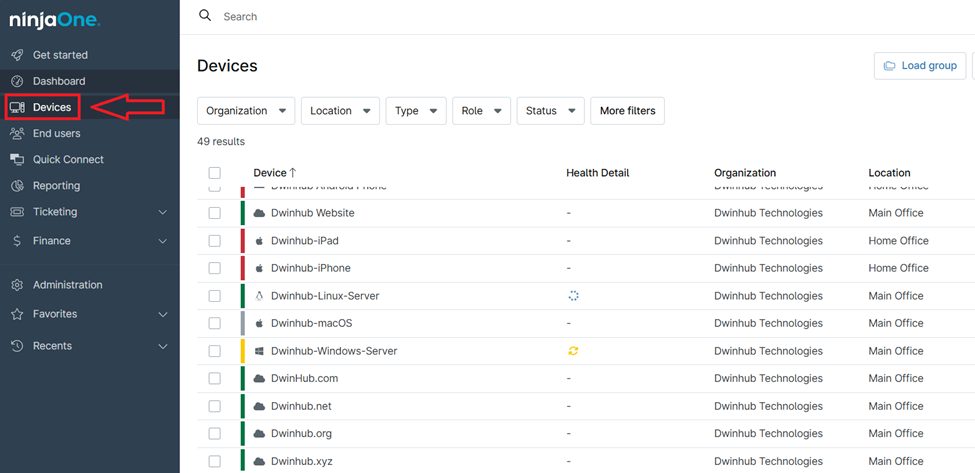Tick the Dwinhub-Linux-Server checkbox
Screen dimensions: 975x473
click(x=215, y=296)
